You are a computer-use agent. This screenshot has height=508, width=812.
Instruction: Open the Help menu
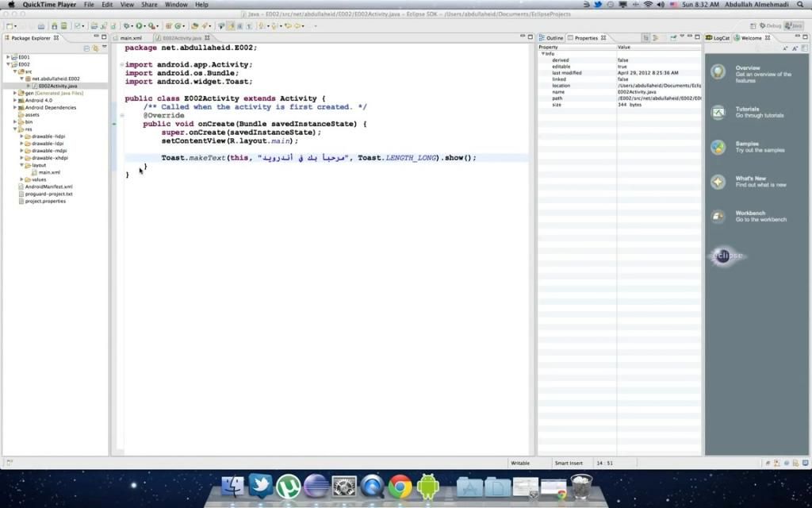[x=201, y=5]
